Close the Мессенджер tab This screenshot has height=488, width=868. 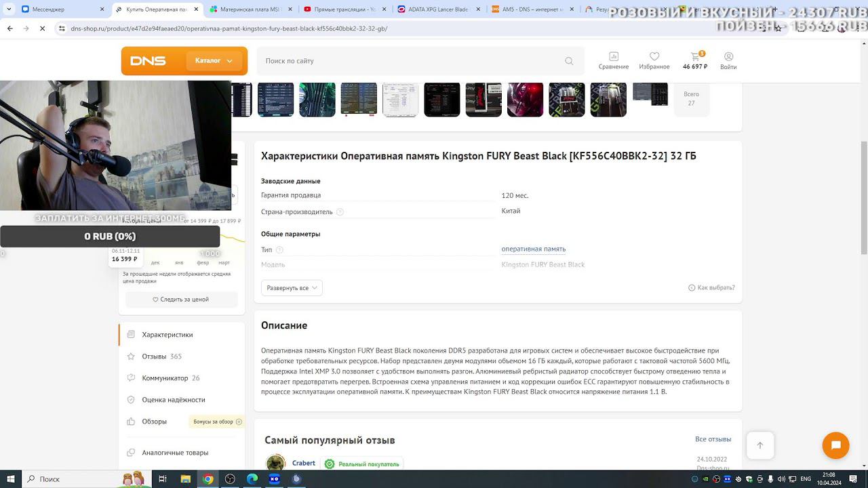pyautogui.click(x=102, y=9)
